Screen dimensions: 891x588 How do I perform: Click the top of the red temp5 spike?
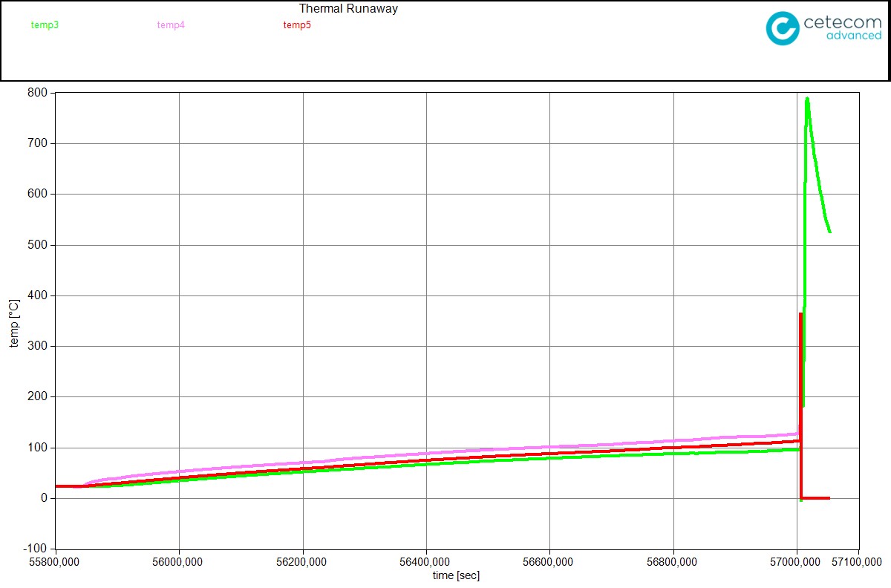[800, 314]
